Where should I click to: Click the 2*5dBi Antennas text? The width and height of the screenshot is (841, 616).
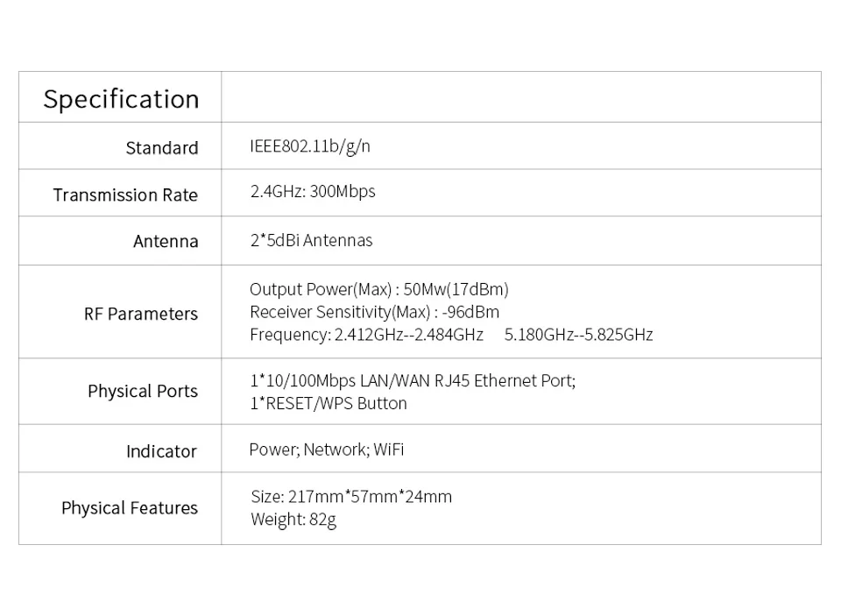(x=311, y=240)
